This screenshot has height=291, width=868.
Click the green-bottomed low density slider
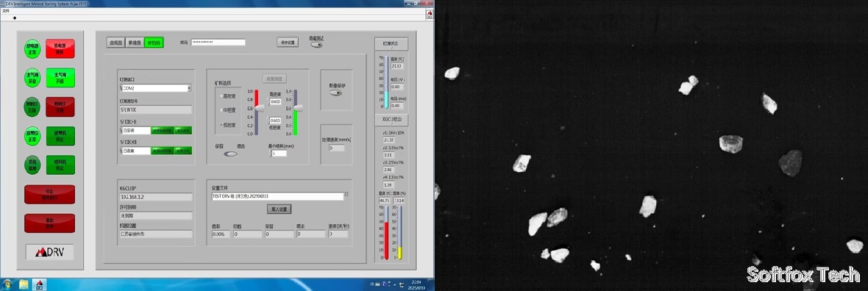[296, 112]
